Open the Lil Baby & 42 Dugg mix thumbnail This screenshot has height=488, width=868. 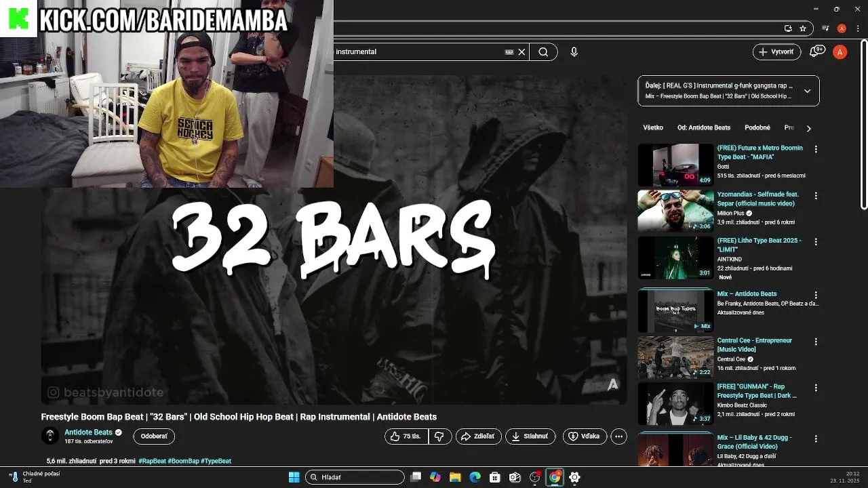tap(675, 450)
